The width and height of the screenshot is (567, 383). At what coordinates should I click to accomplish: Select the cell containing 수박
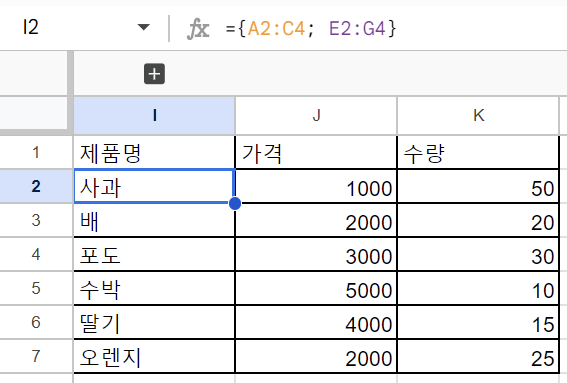[154, 288]
